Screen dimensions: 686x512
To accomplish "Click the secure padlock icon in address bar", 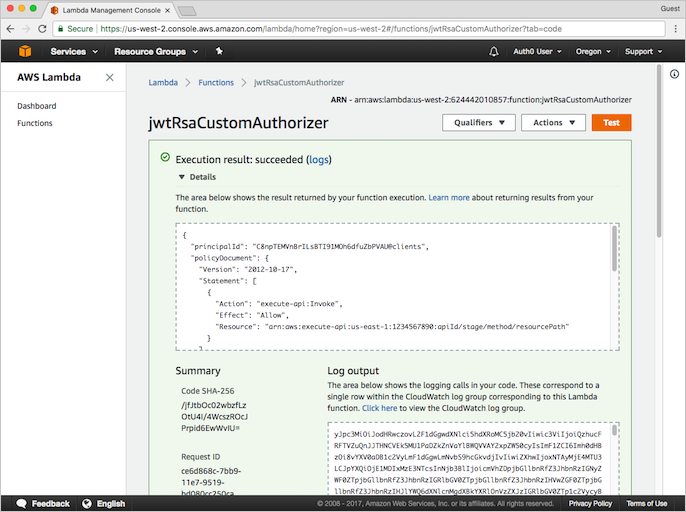I will coord(61,29).
